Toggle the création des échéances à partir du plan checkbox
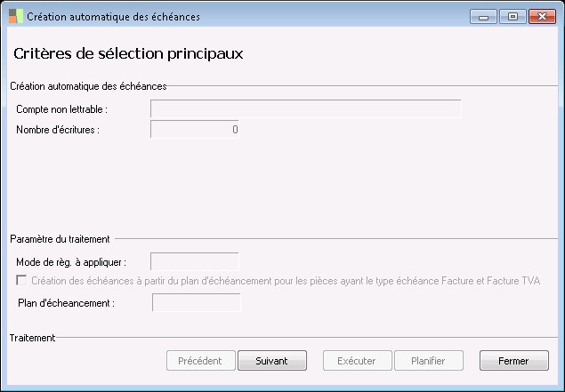The height and width of the screenshot is (392, 565). point(21,281)
